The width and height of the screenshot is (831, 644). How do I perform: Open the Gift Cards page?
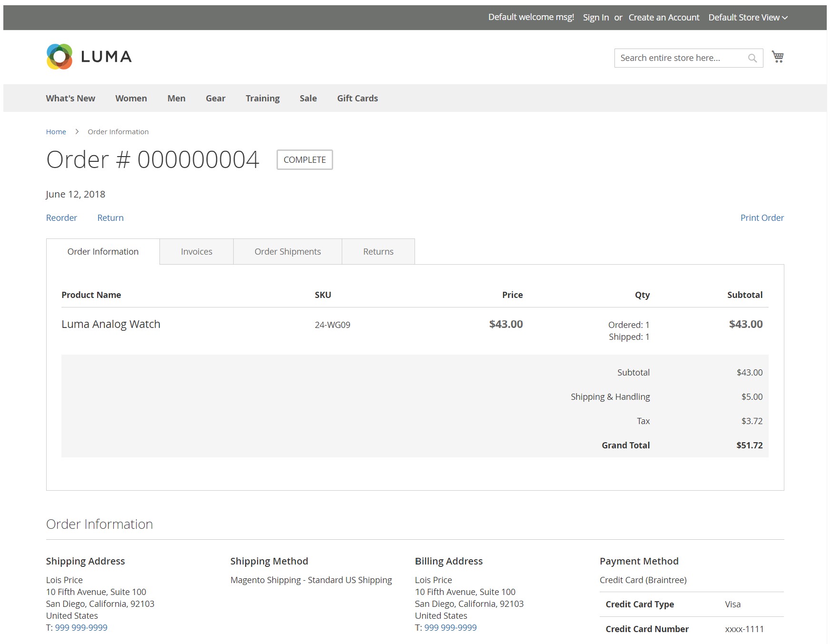357,98
